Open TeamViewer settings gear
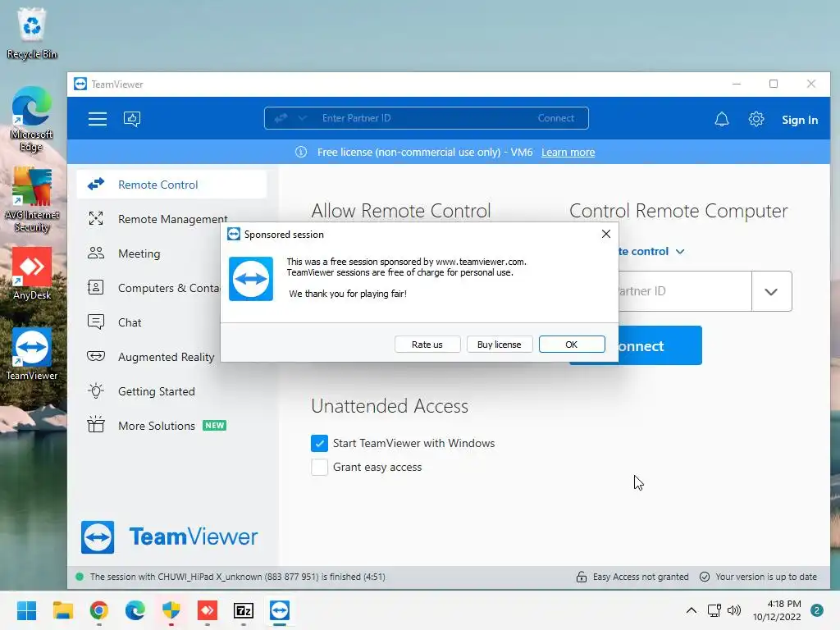This screenshot has height=630, width=840. click(x=756, y=119)
